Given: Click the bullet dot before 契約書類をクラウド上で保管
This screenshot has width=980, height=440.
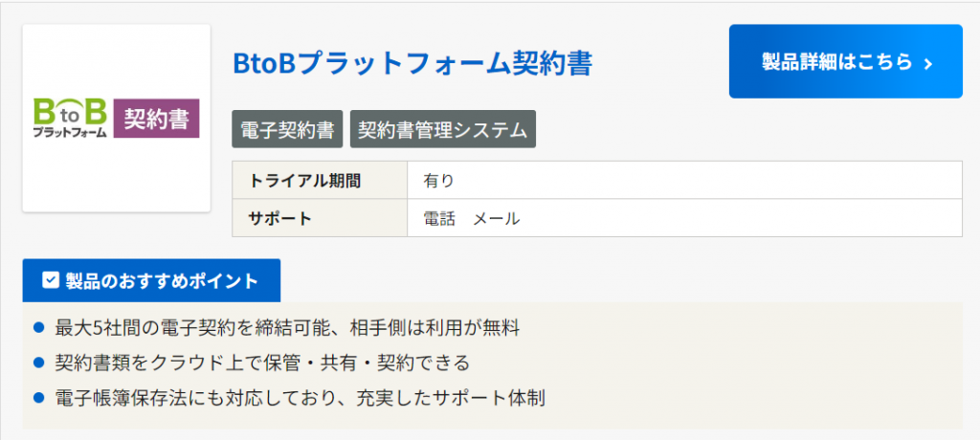Looking at the screenshot, I should tap(39, 363).
